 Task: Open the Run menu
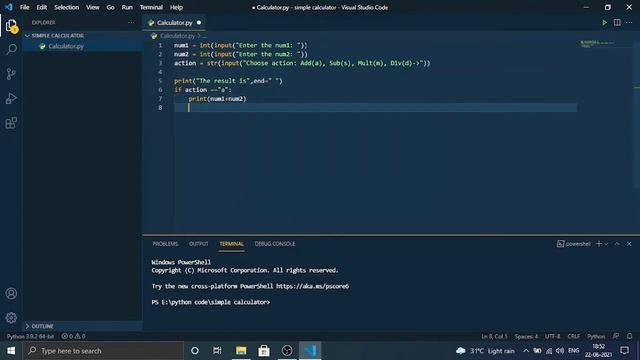coord(127,7)
